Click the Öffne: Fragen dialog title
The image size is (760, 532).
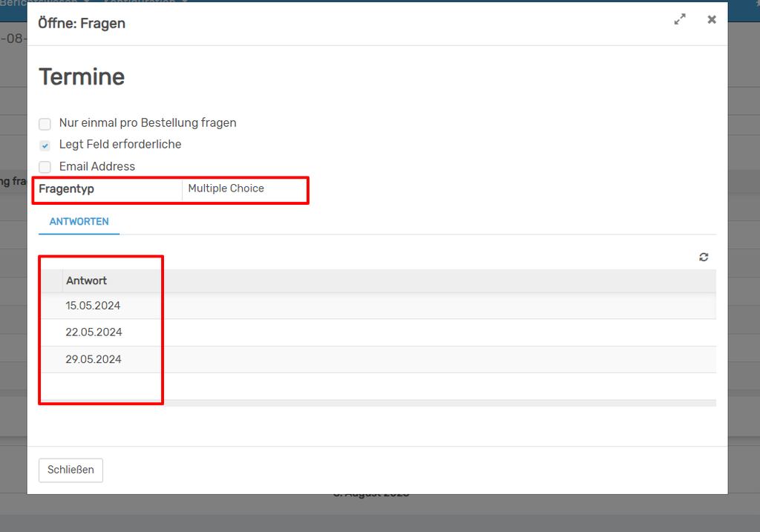click(x=82, y=23)
